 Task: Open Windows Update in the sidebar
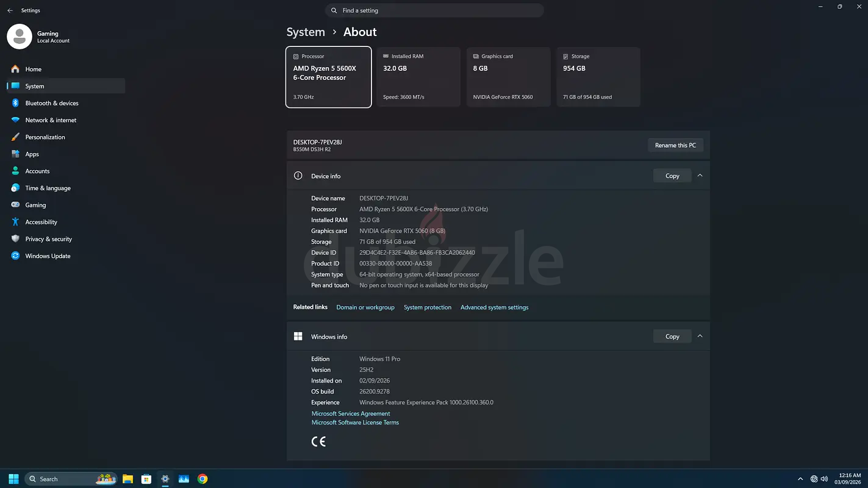(66, 256)
